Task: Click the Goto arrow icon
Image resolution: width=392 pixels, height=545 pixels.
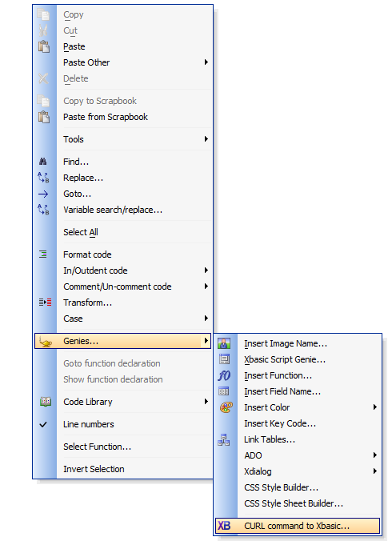Action: [x=43, y=194]
